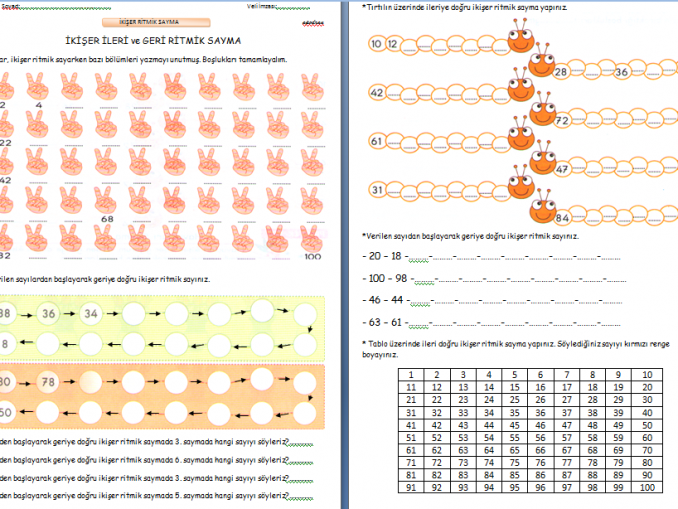This screenshot has width=678, height=509.
Task: Click the empty circle right of 34
Action: (x=129, y=316)
